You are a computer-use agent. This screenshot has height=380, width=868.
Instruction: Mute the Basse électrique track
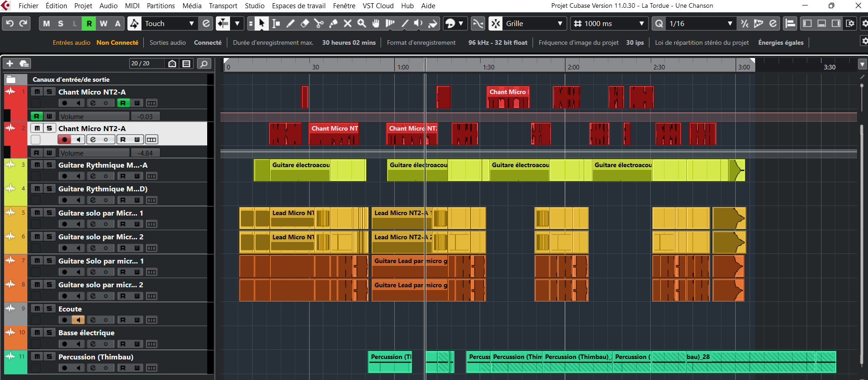pyautogui.click(x=37, y=332)
